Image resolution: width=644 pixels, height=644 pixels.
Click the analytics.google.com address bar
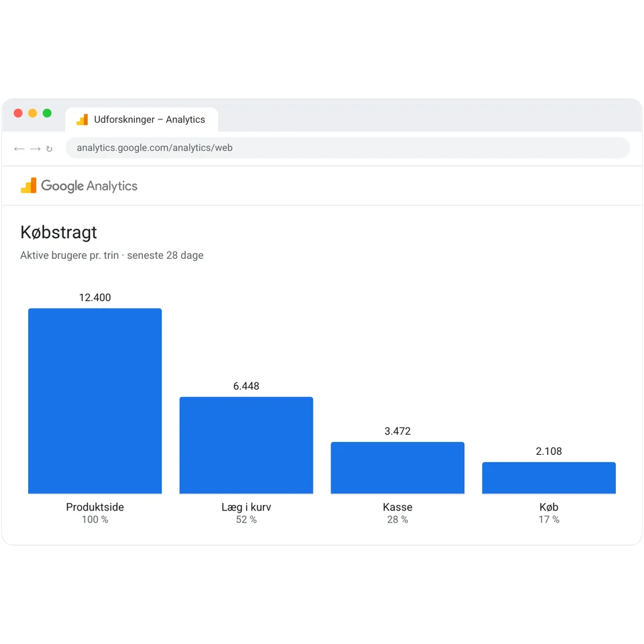(347, 148)
